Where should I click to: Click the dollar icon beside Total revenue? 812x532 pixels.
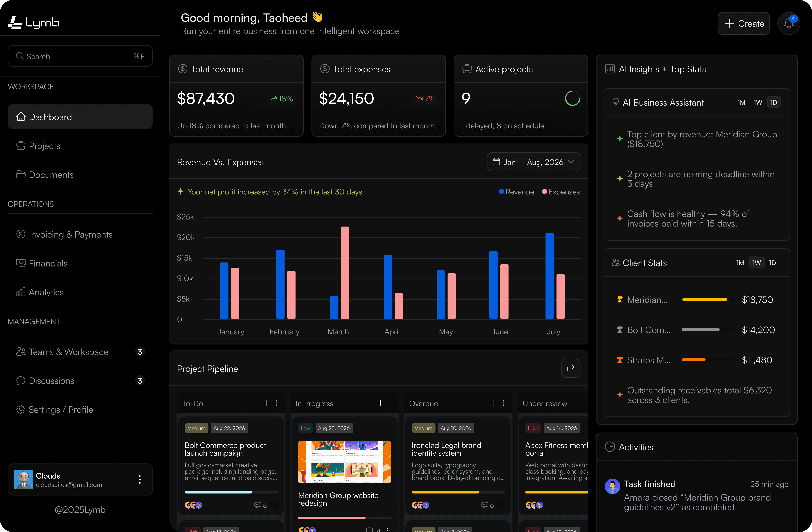click(183, 69)
